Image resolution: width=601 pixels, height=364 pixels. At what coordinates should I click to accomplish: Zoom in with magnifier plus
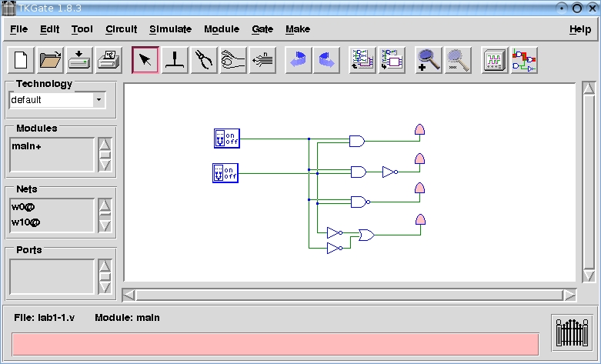pyautogui.click(x=428, y=60)
